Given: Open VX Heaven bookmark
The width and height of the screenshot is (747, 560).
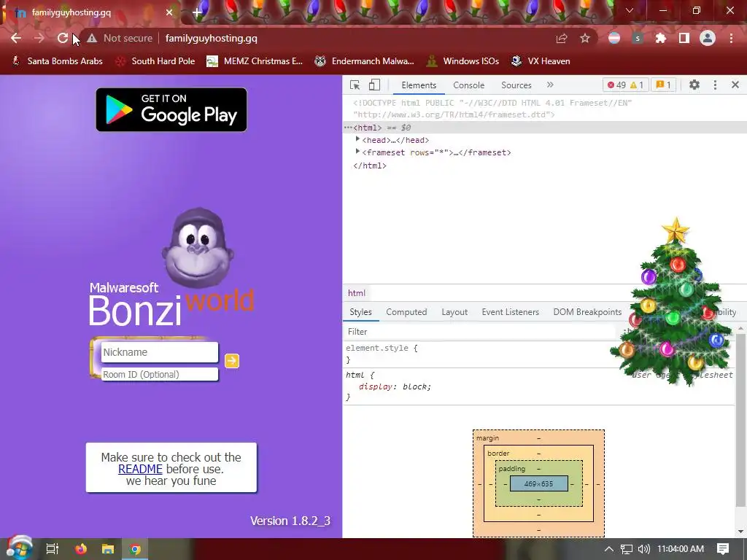Looking at the screenshot, I should point(541,61).
